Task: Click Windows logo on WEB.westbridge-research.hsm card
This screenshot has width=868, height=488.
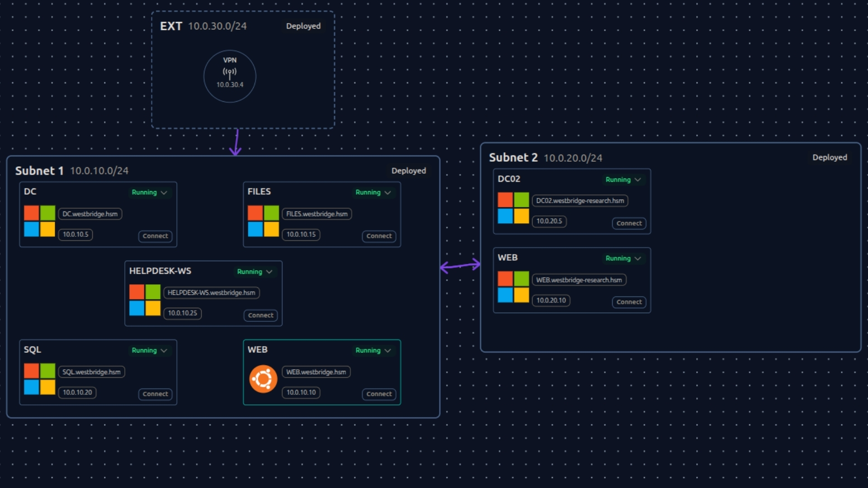Action: coord(513,287)
